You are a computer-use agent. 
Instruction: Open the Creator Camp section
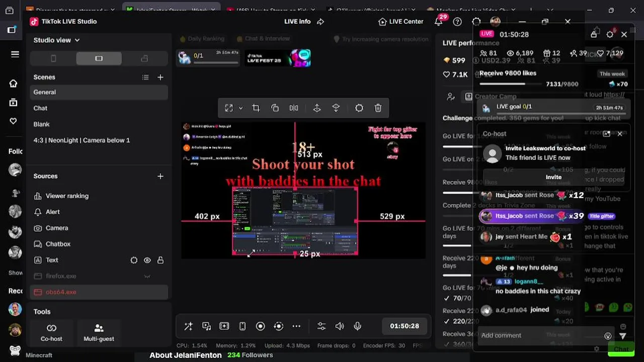click(x=490, y=97)
